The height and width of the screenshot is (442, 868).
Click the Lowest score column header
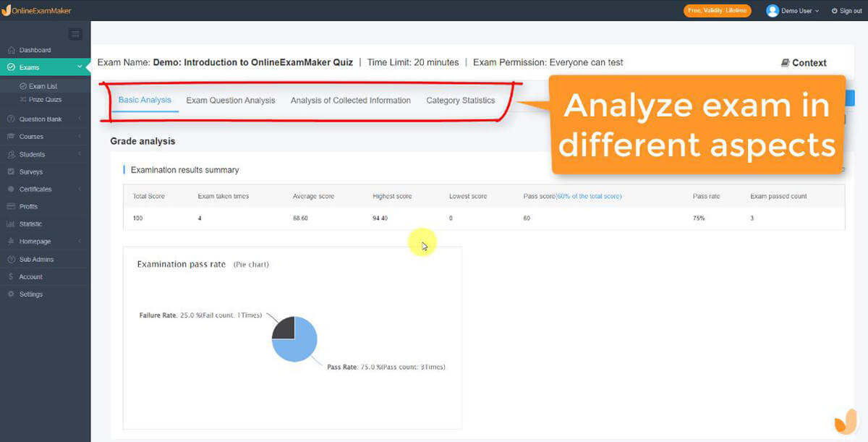click(x=468, y=197)
